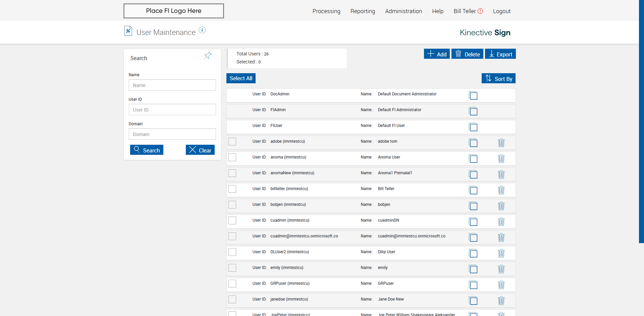Image resolution: width=644 pixels, height=316 pixels.
Task: Delete the adobe tom user via trash icon
Action: pos(501,143)
